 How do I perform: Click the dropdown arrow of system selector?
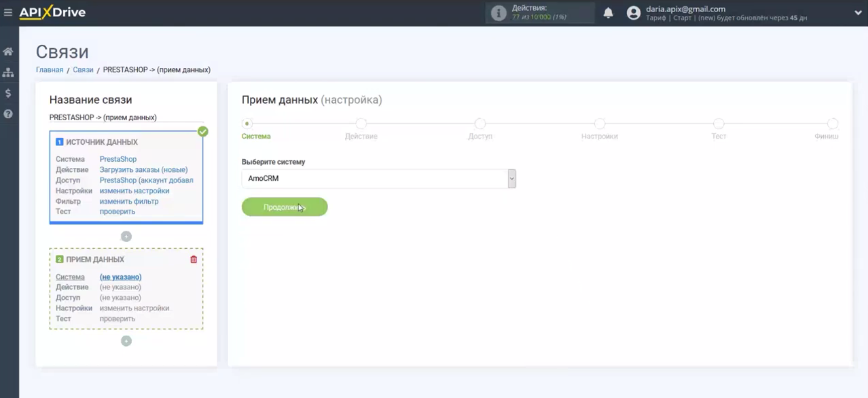512,178
